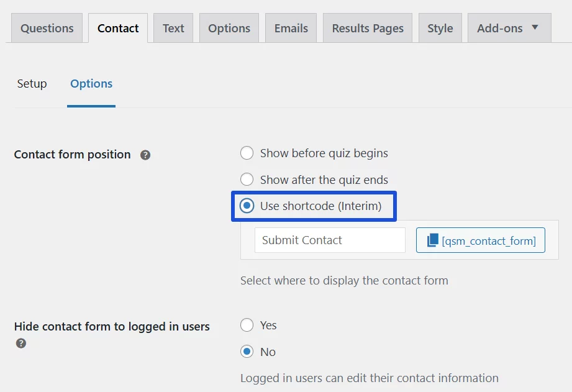Image resolution: width=572 pixels, height=392 pixels.
Task: Select the Options sub-tab under Contact
Action: [91, 84]
